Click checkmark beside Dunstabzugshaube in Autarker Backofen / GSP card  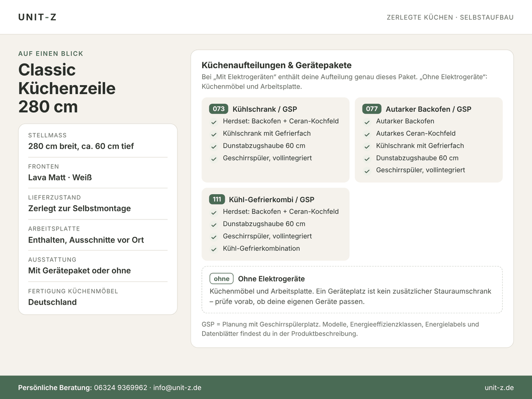click(x=367, y=159)
